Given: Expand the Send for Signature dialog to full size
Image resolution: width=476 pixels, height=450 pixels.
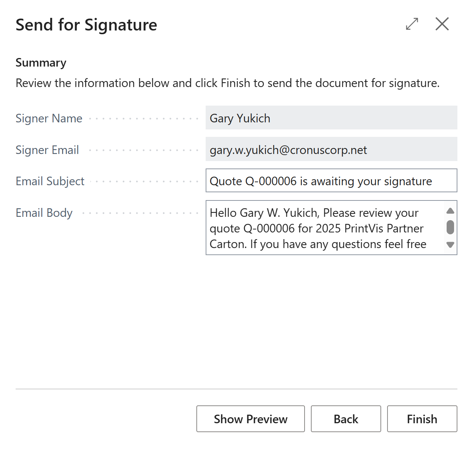Looking at the screenshot, I should pos(412,24).
